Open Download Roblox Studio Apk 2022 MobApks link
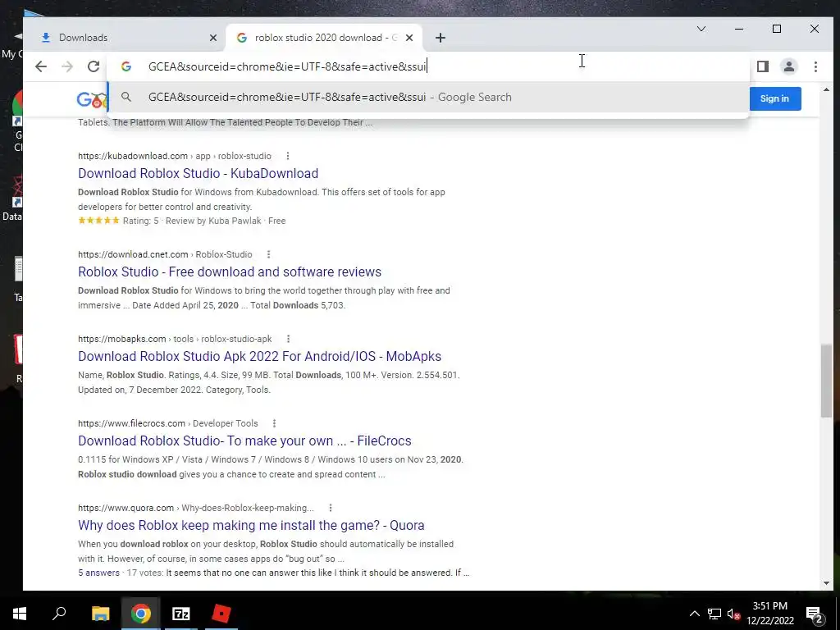This screenshot has width=840, height=630. click(260, 357)
